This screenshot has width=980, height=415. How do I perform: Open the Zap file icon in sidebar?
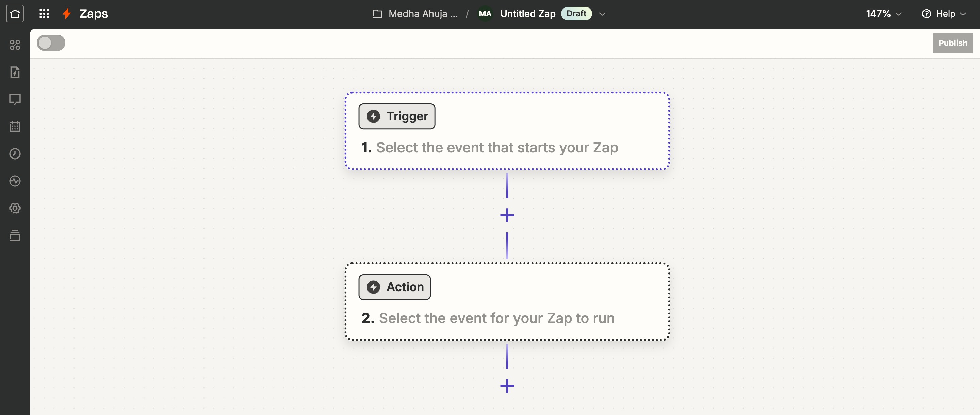coord(15,72)
